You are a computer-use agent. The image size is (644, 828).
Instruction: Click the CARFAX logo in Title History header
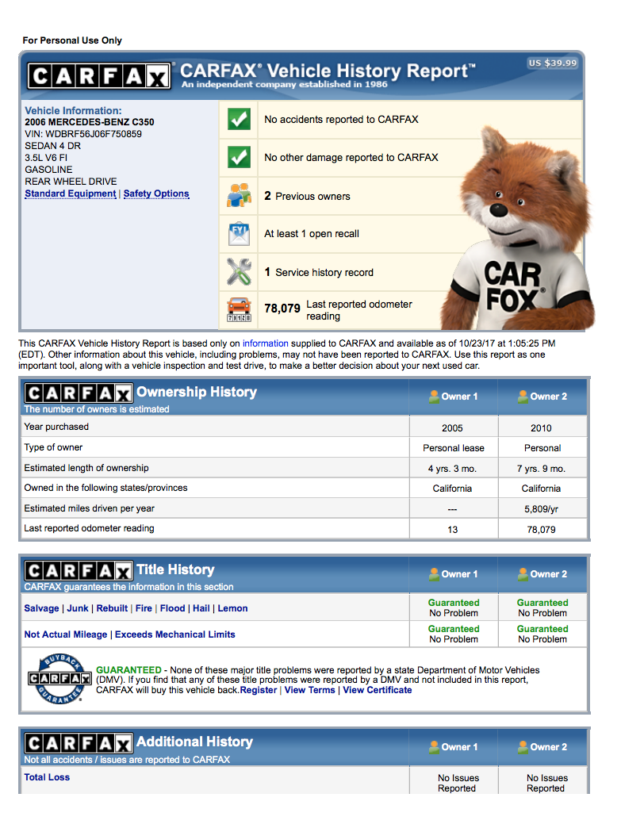(x=79, y=571)
